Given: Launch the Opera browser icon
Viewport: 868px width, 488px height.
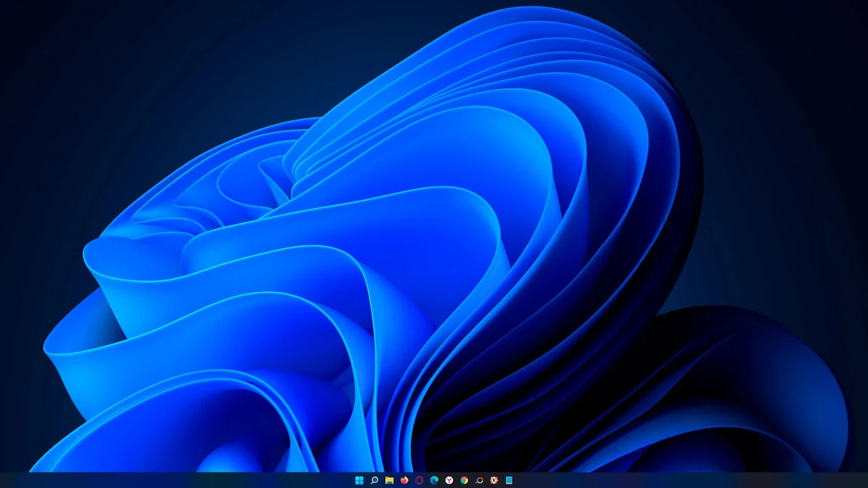Looking at the screenshot, I should [419, 480].
